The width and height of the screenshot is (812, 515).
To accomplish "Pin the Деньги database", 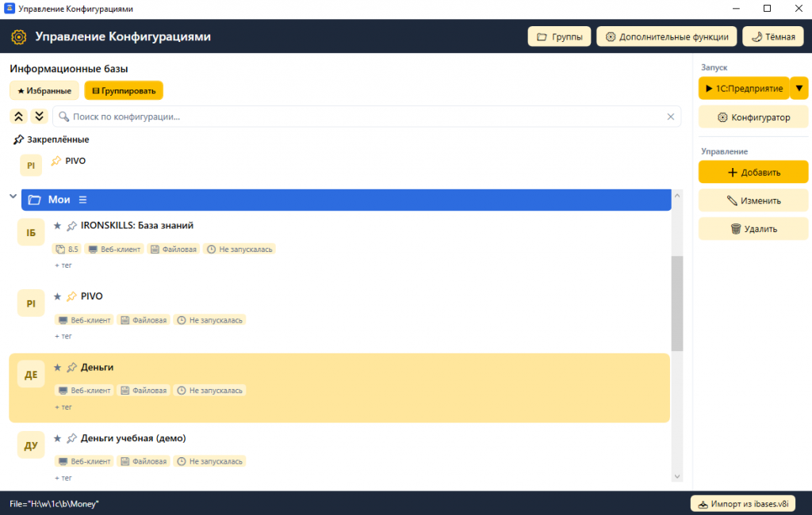I will point(71,368).
